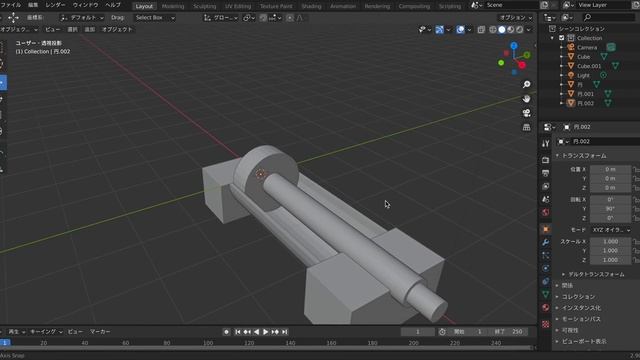Open the Scene properties tab
This screenshot has width=640, height=360.
pyautogui.click(x=546, y=199)
